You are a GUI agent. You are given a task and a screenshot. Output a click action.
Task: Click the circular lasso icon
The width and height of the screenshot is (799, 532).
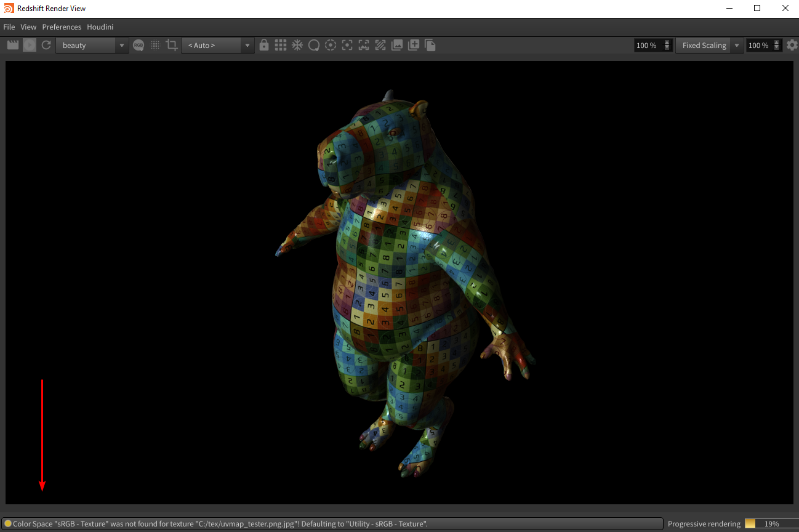tap(314, 45)
